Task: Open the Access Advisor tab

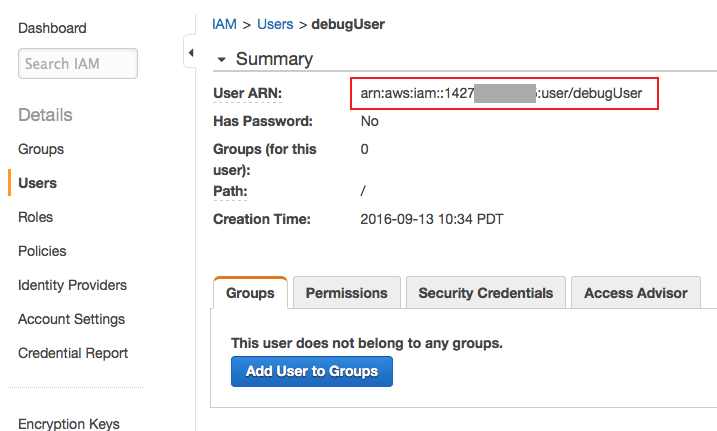Action: point(635,293)
